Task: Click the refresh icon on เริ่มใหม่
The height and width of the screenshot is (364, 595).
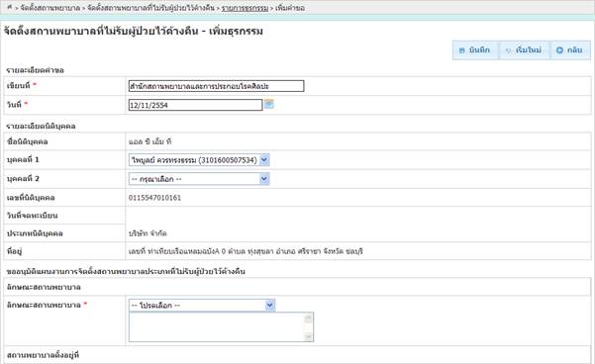Action: click(x=509, y=50)
